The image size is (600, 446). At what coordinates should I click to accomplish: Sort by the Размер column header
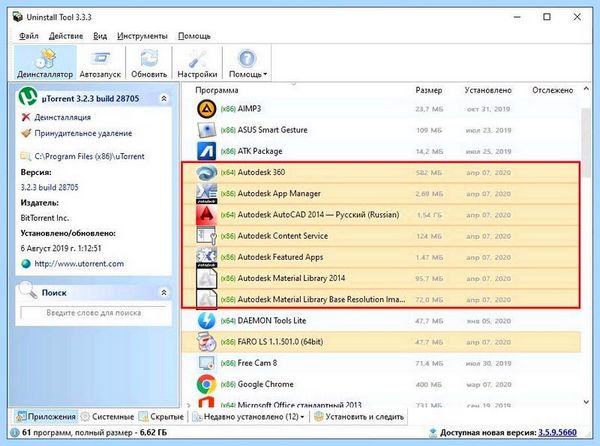[x=429, y=90]
